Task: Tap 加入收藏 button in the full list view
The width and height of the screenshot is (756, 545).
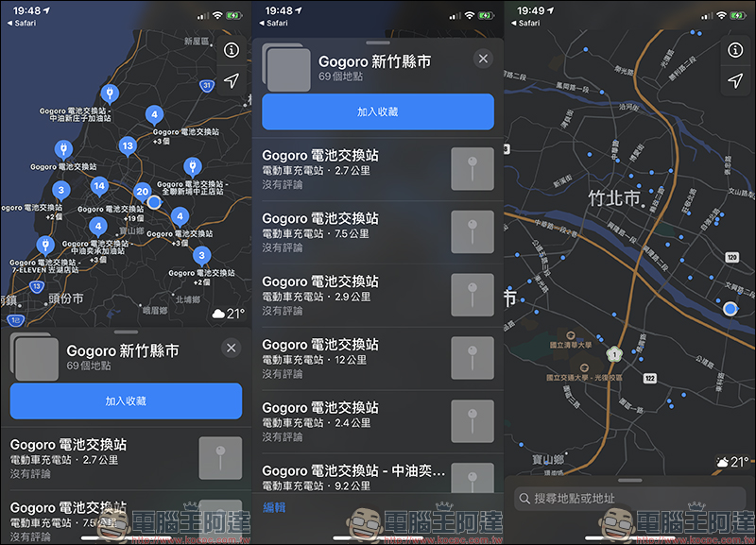Action: 377,111
